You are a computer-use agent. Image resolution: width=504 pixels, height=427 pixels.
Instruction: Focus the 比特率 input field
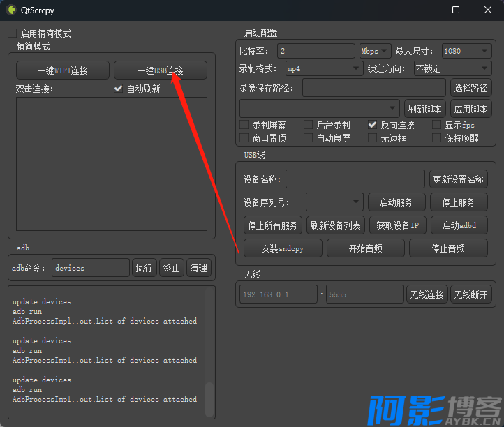click(316, 51)
